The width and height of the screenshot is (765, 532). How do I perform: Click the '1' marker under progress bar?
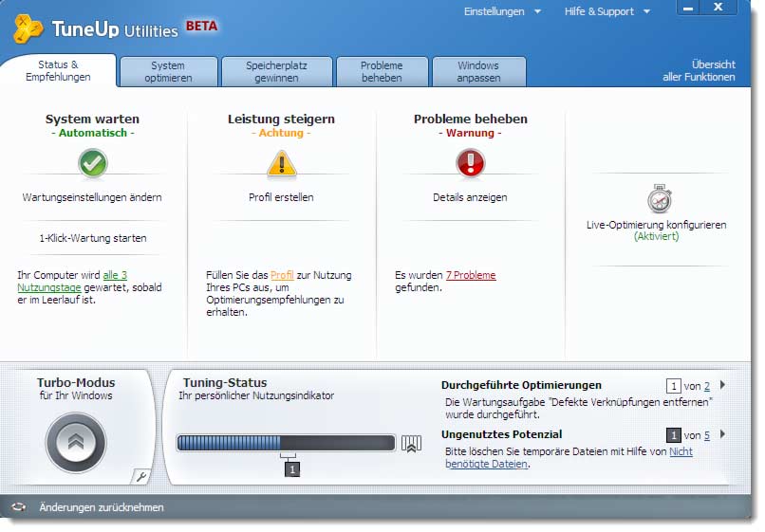pyautogui.click(x=291, y=469)
